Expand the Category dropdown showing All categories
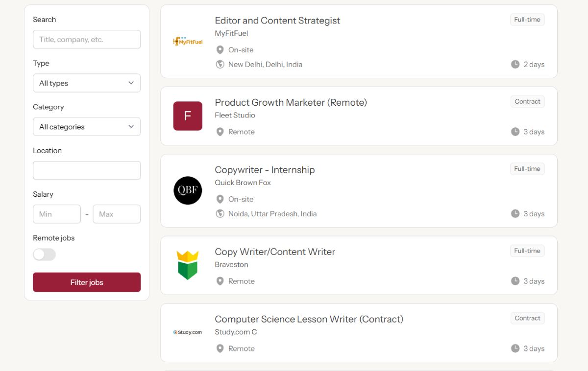Screen dimensions: 588x371 87,126
